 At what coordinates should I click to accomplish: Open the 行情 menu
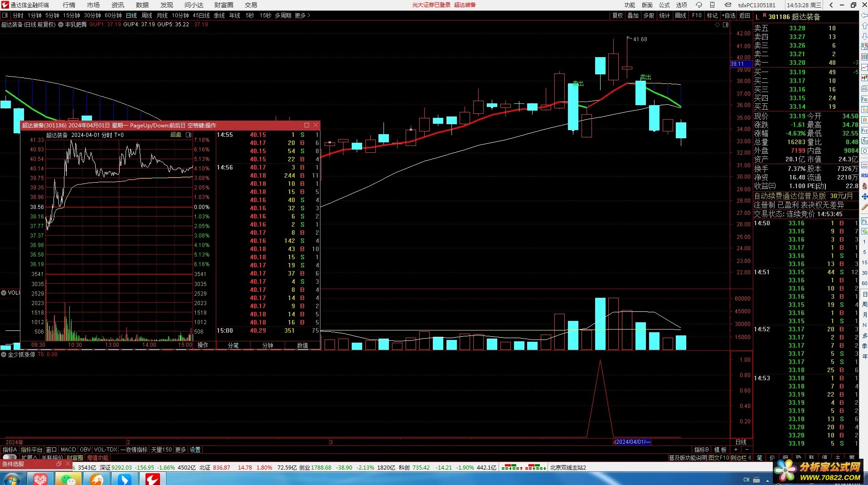click(x=69, y=5)
